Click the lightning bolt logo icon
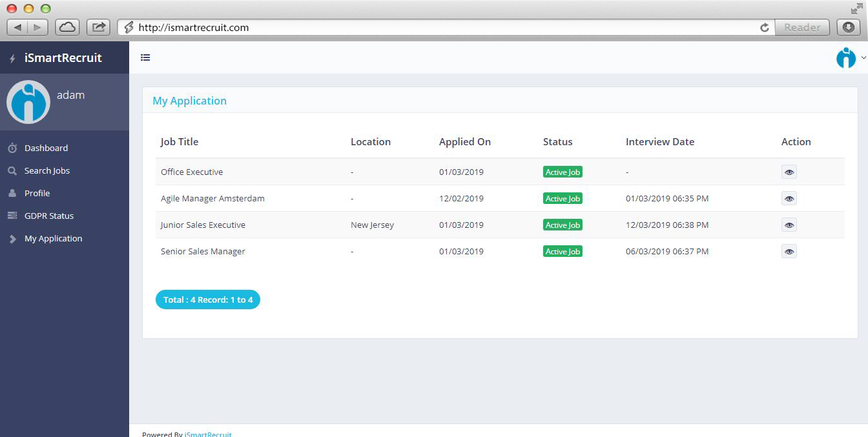The image size is (868, 437). click(x=12, y=59)
